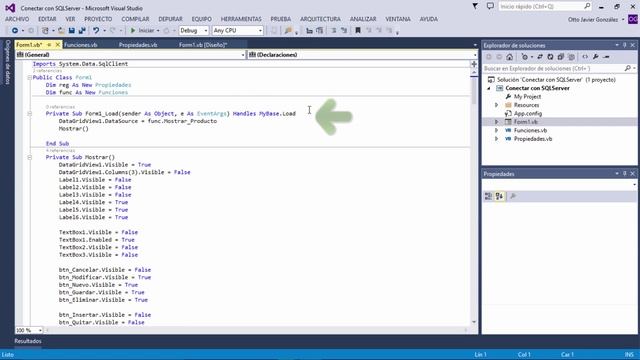Click the Open File folder icon
This screenshot has height=360, width=640.
[x=61, y=31]
